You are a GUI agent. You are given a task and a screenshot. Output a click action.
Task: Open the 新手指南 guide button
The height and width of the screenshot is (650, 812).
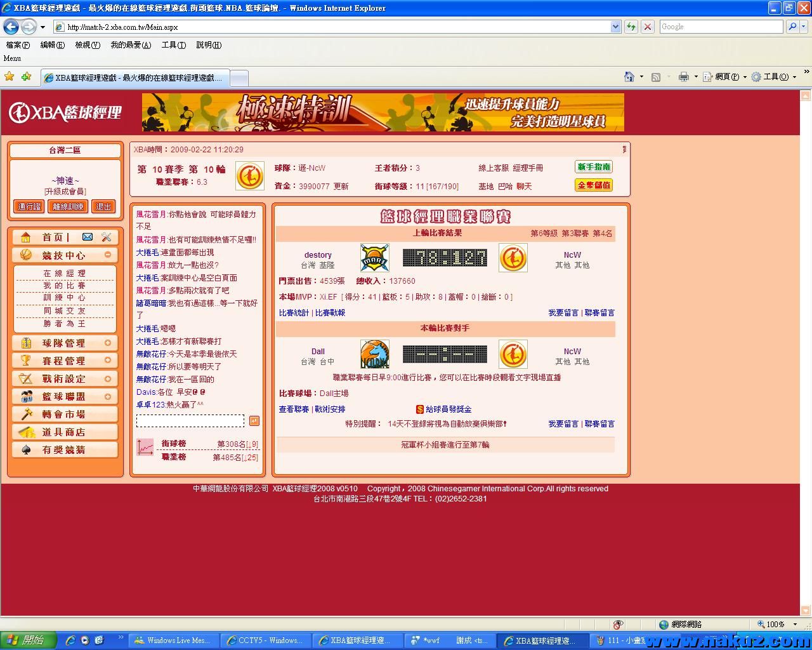pyautogui.click(x=594, y=167)
